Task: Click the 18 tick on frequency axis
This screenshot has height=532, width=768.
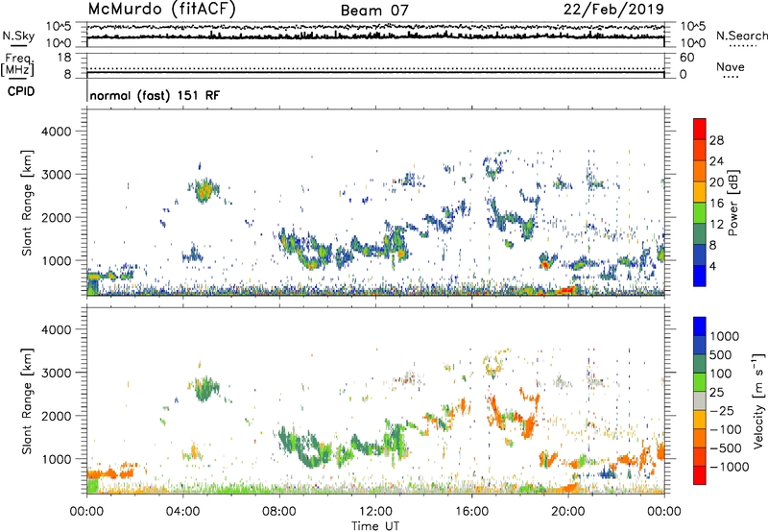Action: [63, 58]
